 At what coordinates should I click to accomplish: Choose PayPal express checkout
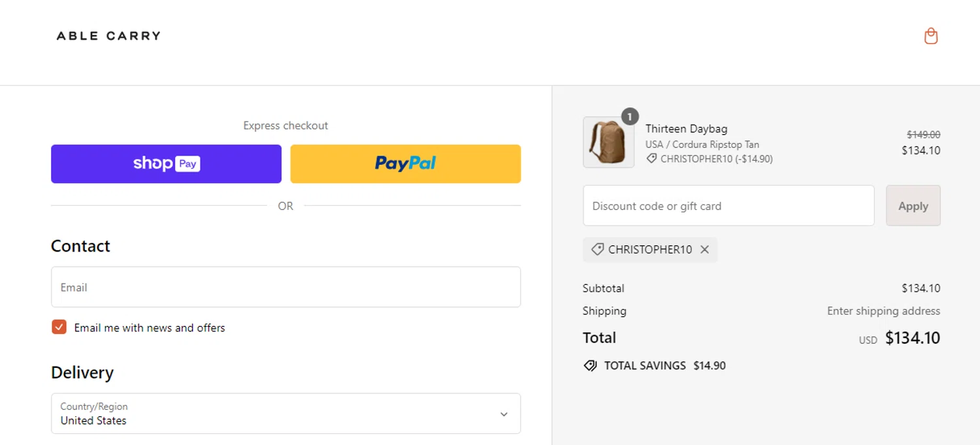coord(406,164)
